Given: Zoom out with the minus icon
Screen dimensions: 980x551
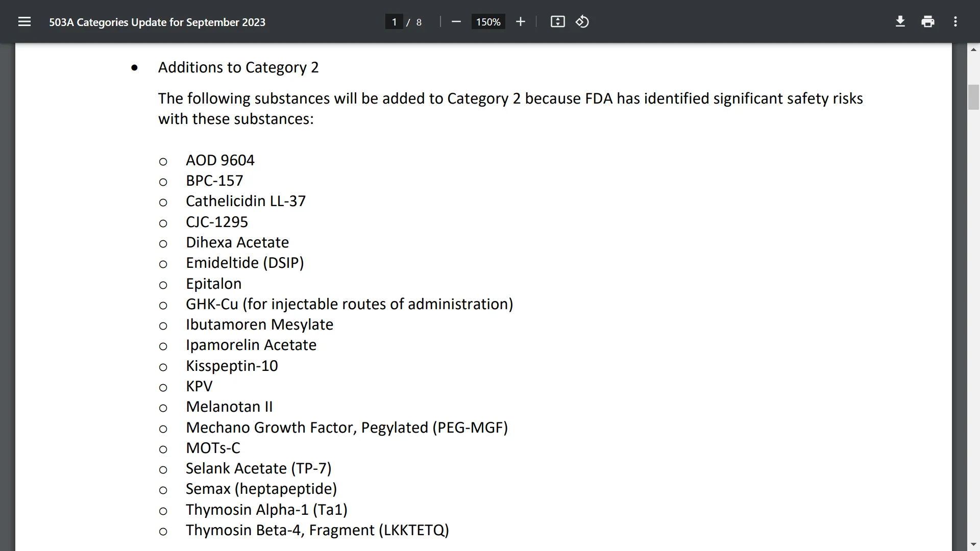Looking at the screenshot, I should pyautogui.click(x=456, y=22).
